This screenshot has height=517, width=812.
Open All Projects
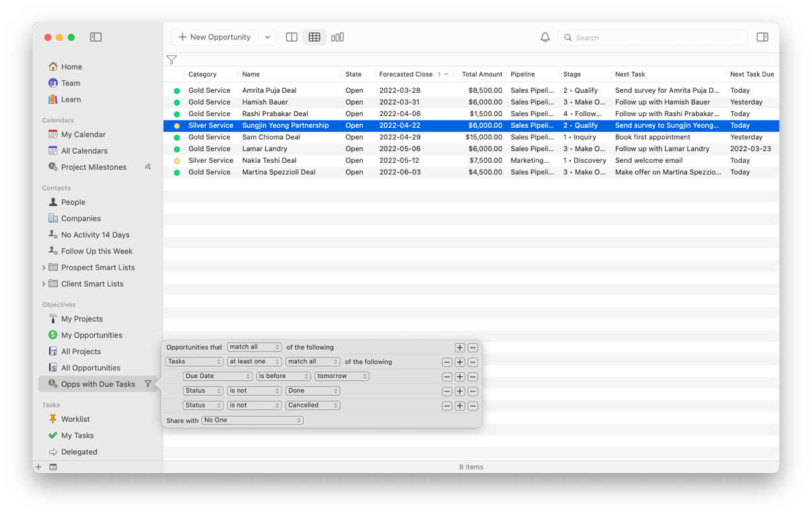pos(81,351)
